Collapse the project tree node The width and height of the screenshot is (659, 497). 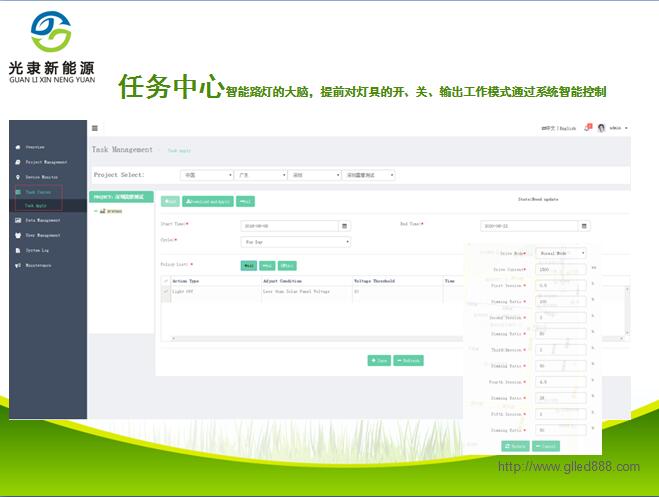pos(94,211)
